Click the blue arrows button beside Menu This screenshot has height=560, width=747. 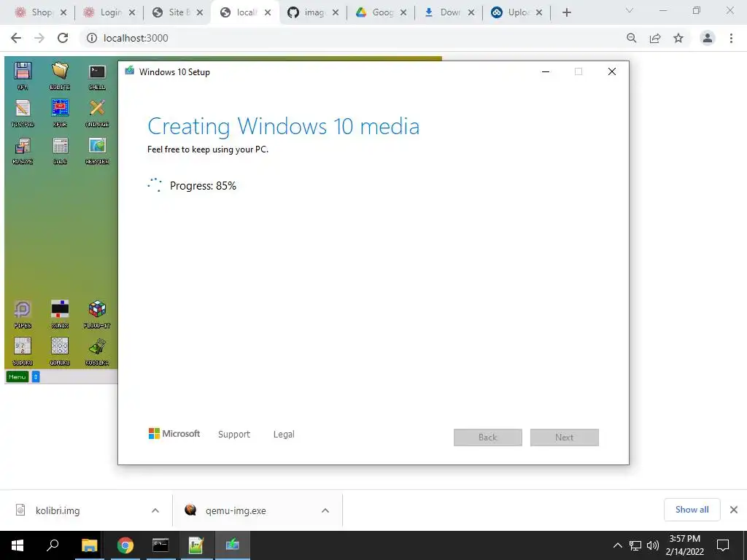tap(35, 377)
